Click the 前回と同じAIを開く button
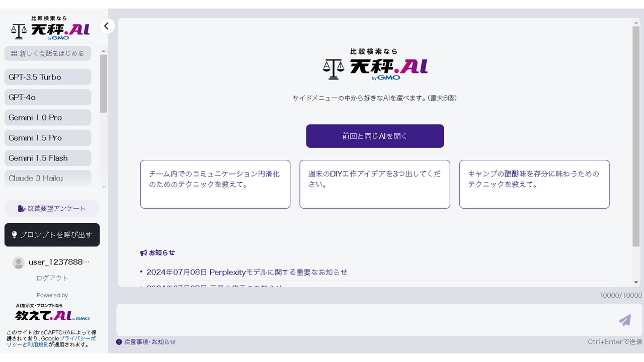644x362 pixels. point(374,136)
